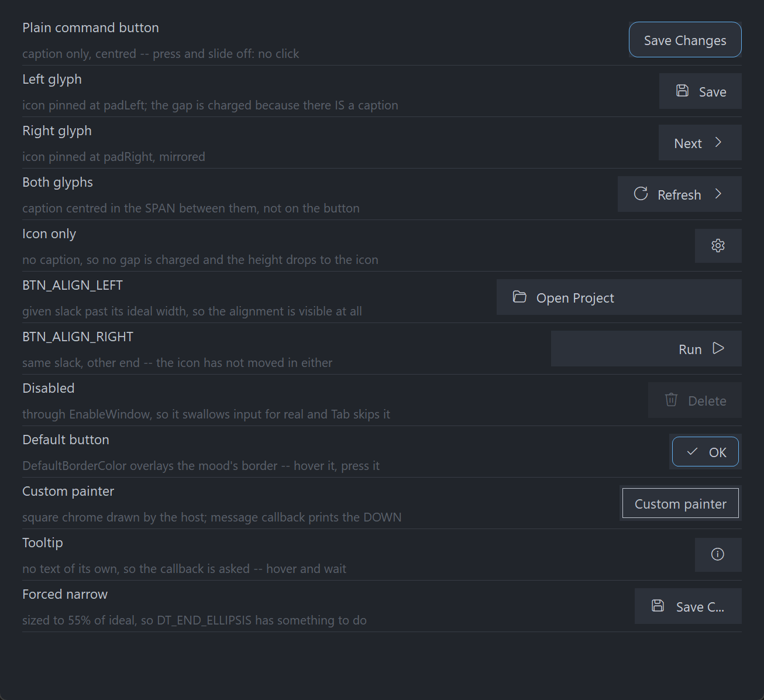The image size is (764, 700).
Task: Click the Run caption text
Action: pyautogui.click(x=690, y=349)
